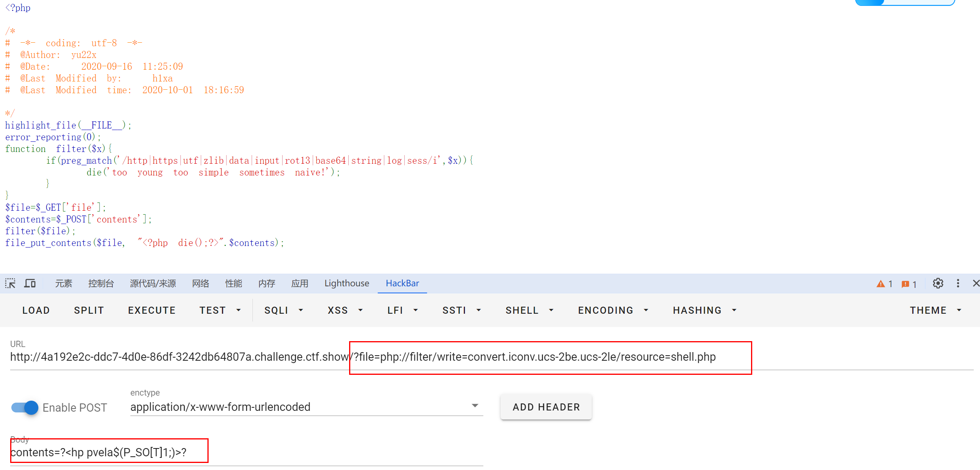Click the $file=$_GET['file'] line
Viewport: 980px width, 470px height.
(56, 208)
